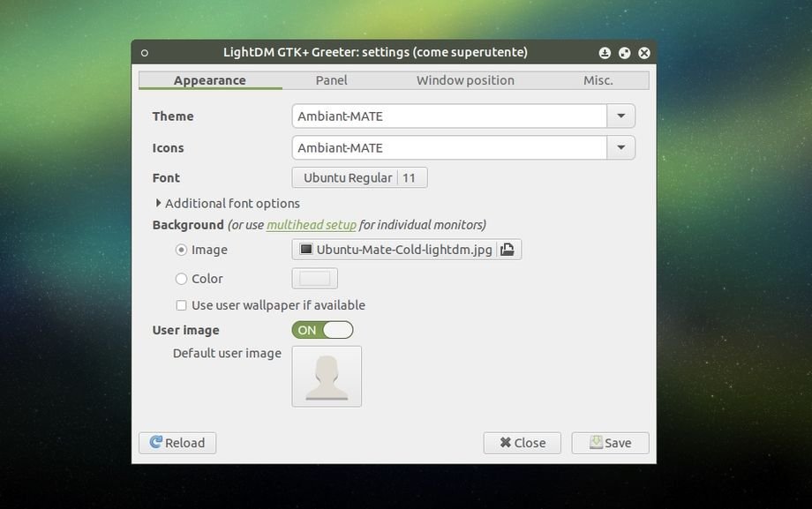Enable Use user wallpaper if available
Image resolution: width=812 pixels, height=509 pixels.
tap(182, 305)
